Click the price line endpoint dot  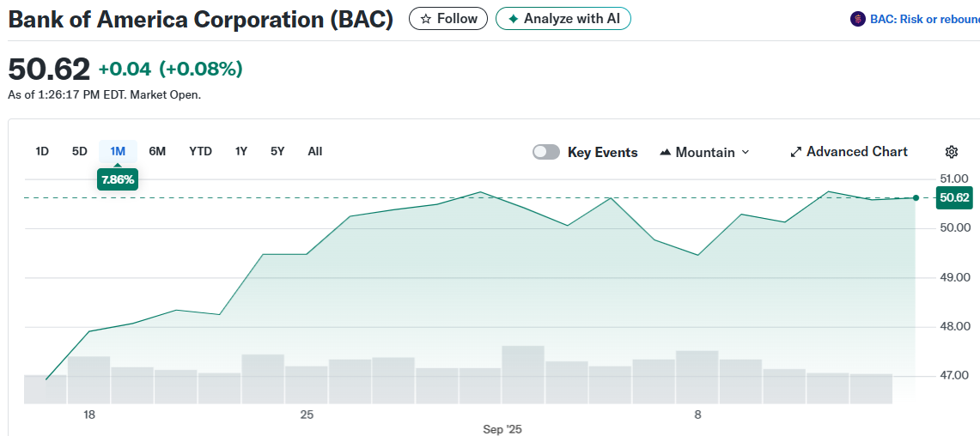pyautogui.click(x=916, y=198)
